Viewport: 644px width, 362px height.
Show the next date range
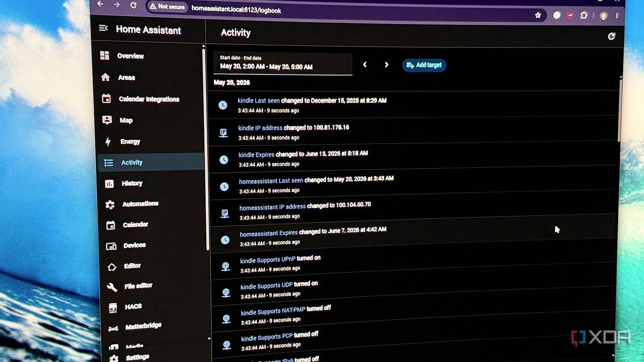[386, 64]
